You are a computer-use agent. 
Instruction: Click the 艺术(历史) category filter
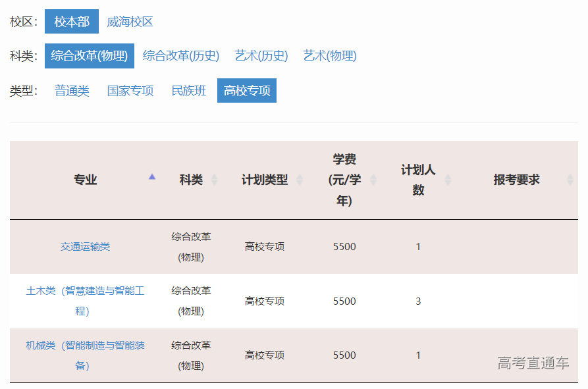click(x=261, y=56)
